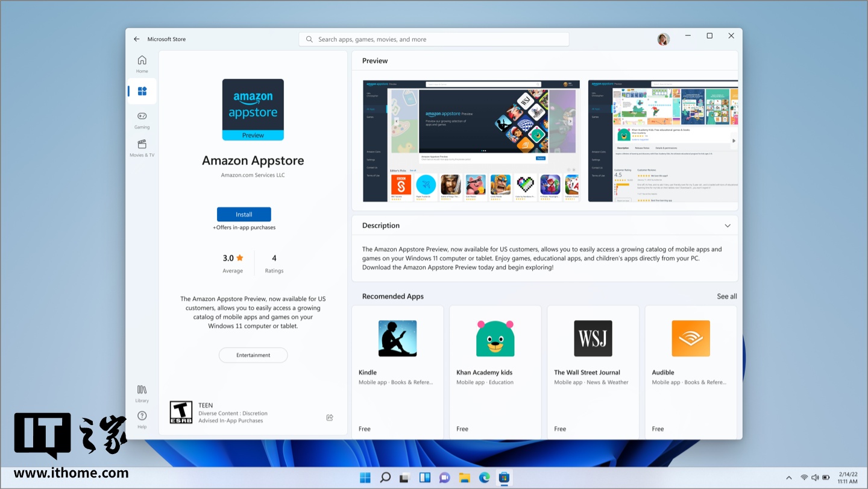Switch to the Apps tab

pyautogui.click(x=142, y=91)
